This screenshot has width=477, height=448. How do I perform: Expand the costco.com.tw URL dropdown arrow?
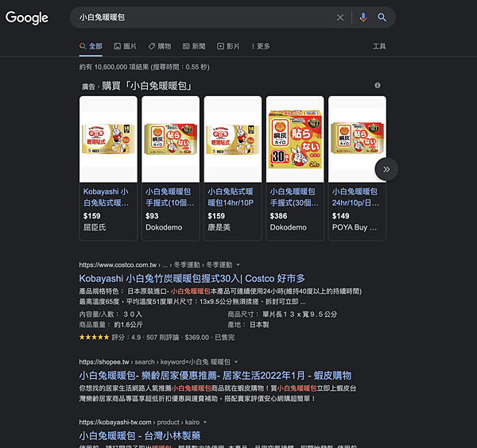(238, 265)
